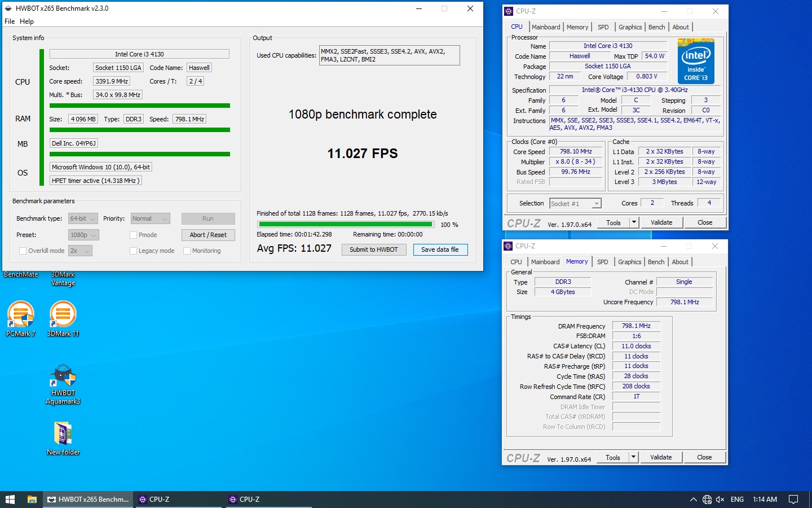Viewport: 812px width, 508px height.
Task: Expand Tools arrow in upper CPU-Z window
Action: tap(634, 222)
